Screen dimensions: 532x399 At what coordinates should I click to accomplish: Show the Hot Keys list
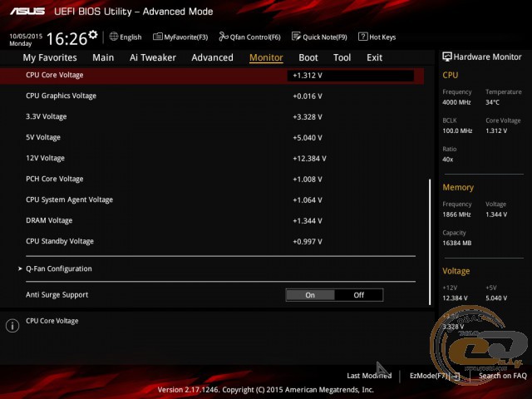(377, 37)
